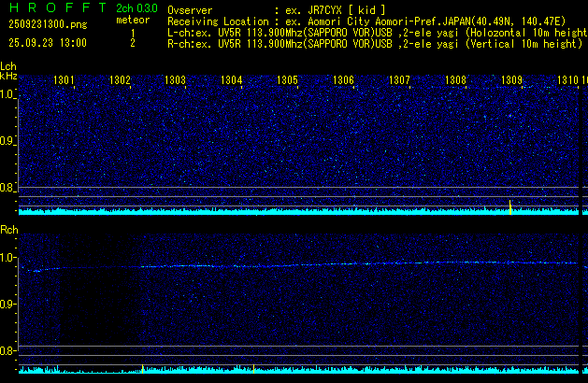This screenshot has height=383, width=588.
Task: Click the R-ch receiver description line
Action: 374,43
